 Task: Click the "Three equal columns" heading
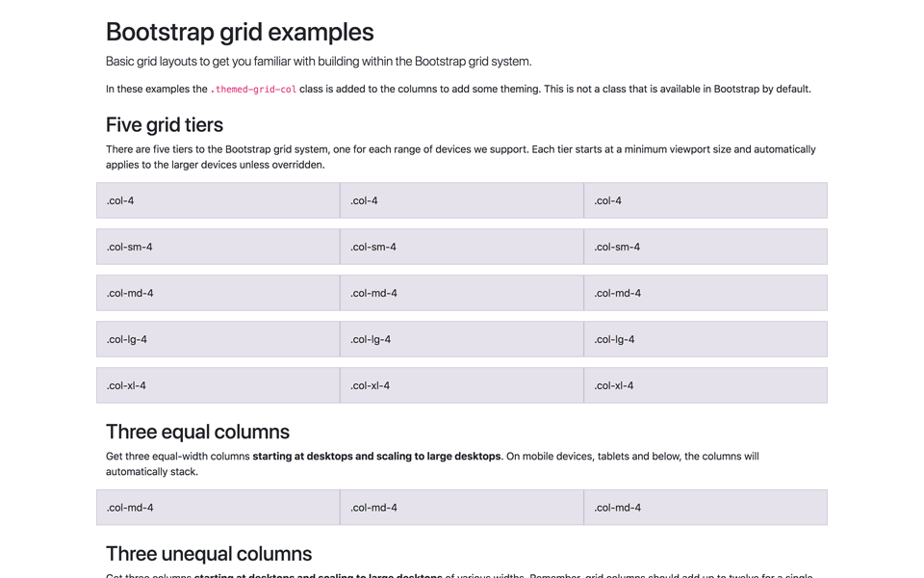point(197,432)
